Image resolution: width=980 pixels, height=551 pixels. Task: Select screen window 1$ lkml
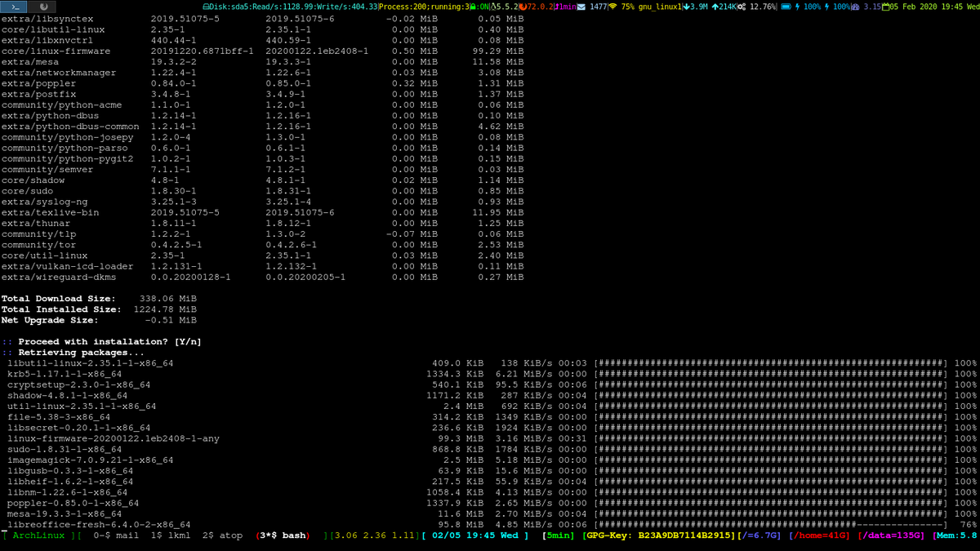click(171, 535)
